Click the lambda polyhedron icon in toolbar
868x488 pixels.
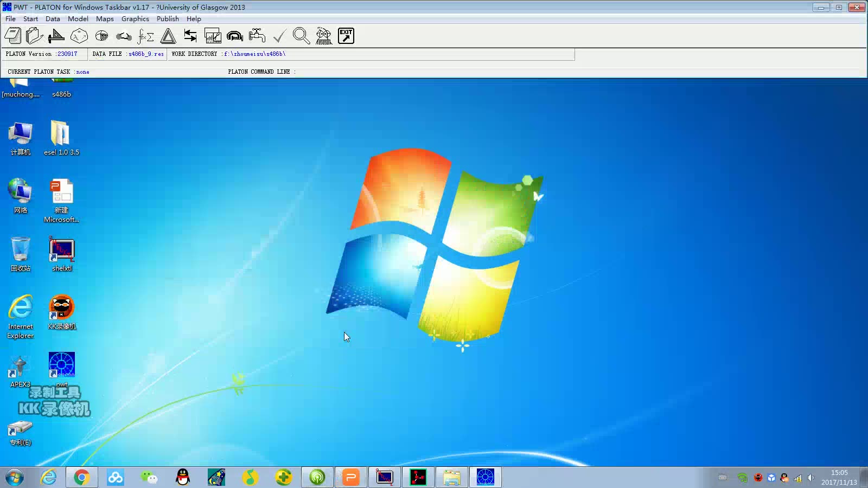click(x=79, y=36)
